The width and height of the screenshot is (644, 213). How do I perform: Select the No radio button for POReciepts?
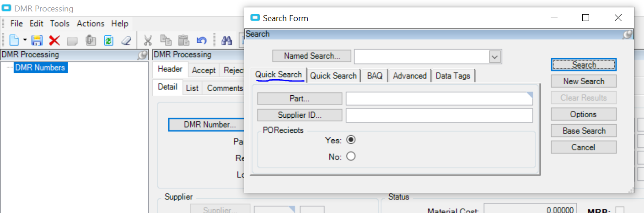tap(351, 157)
